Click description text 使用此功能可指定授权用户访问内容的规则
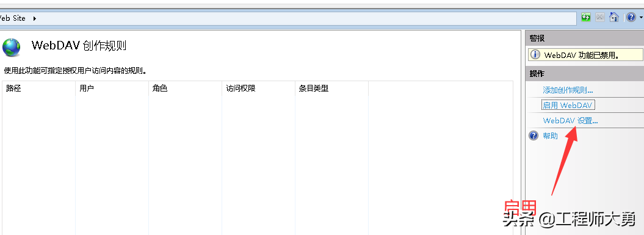 click(x=76, y=71)
